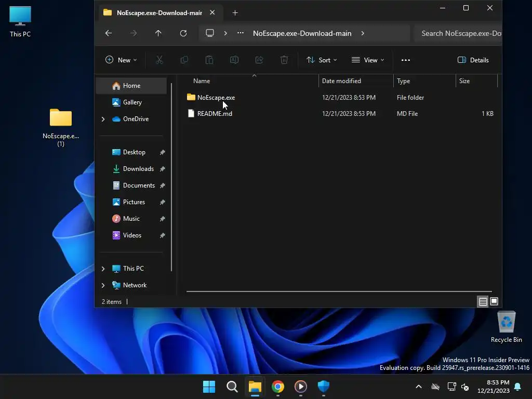Click the pin icon next to Music
The width and height of the screenshot is (532, 399).
(163, 219)
